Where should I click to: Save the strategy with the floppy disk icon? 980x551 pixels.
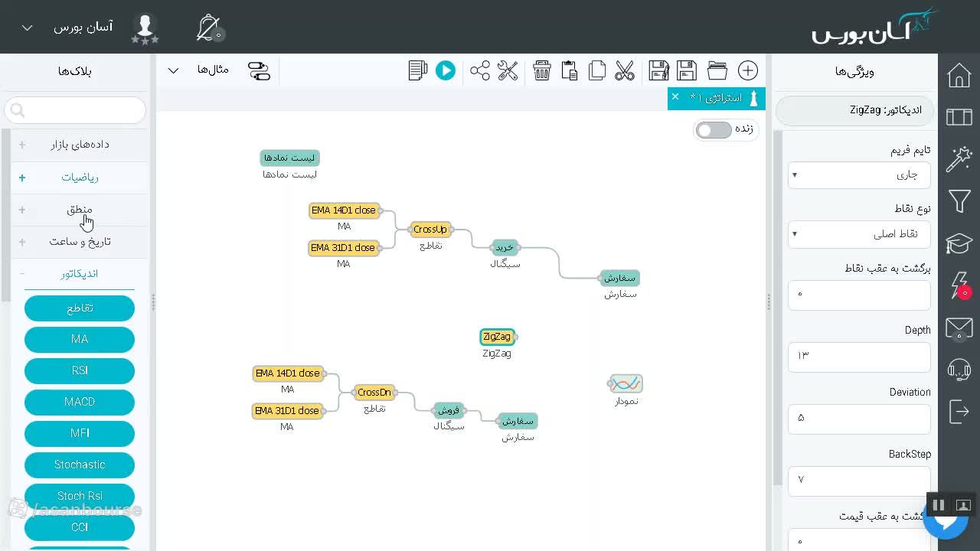click(687, 71)
